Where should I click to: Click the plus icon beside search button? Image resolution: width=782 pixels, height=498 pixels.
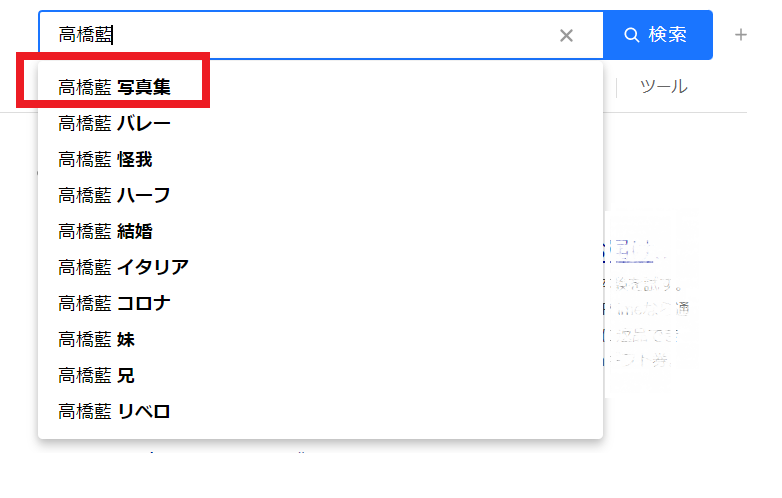tap(741, 35)
